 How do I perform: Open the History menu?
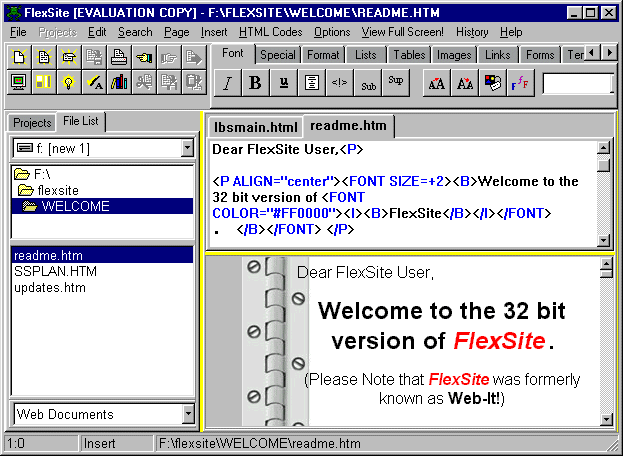[x=472, y=32]
